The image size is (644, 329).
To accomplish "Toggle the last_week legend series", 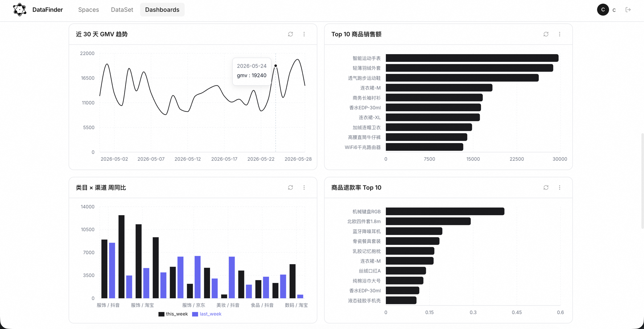I will point(206,314).
